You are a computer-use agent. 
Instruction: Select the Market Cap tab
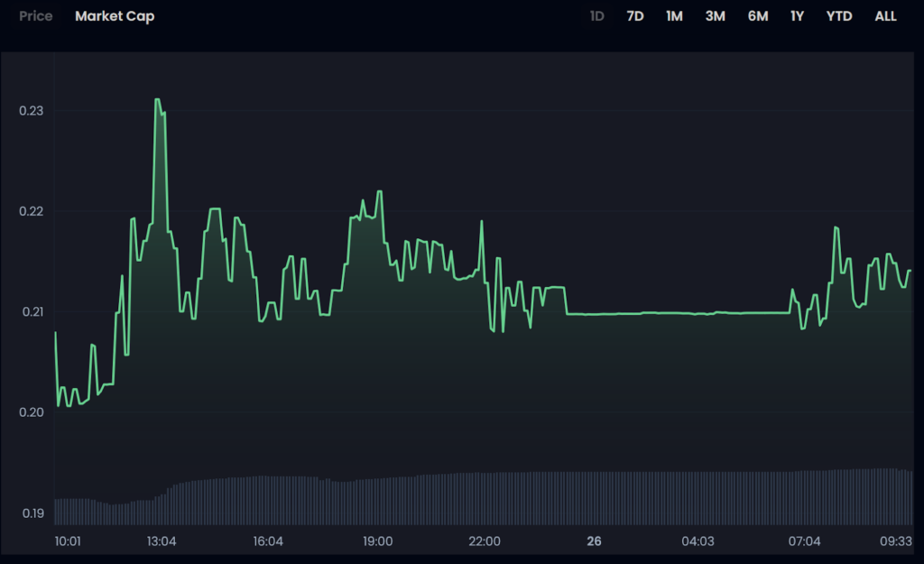pos(115,16)
